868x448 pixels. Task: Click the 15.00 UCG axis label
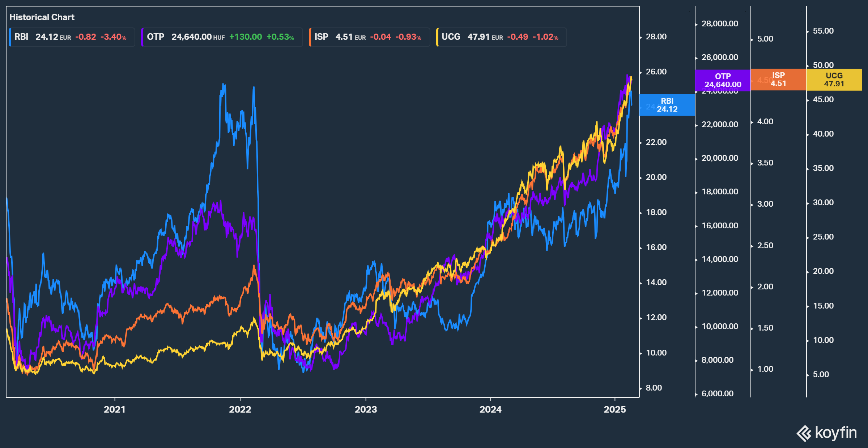[x=823, y=306]
